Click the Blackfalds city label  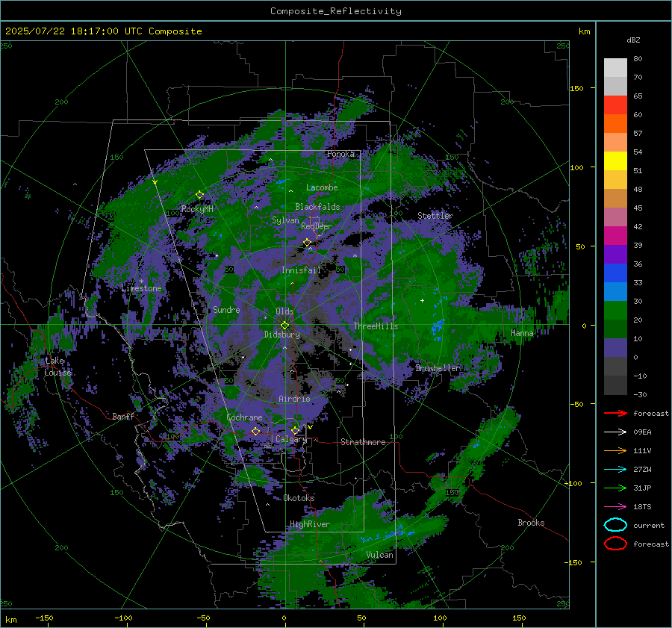[x=317, y=207]
